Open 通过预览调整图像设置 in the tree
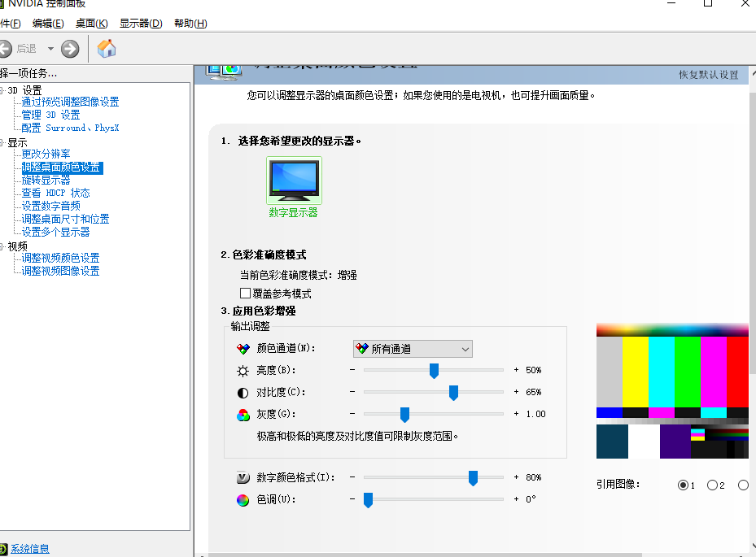Image resolution: width=756 pixels, height=557 pixels. click(70, 102)
